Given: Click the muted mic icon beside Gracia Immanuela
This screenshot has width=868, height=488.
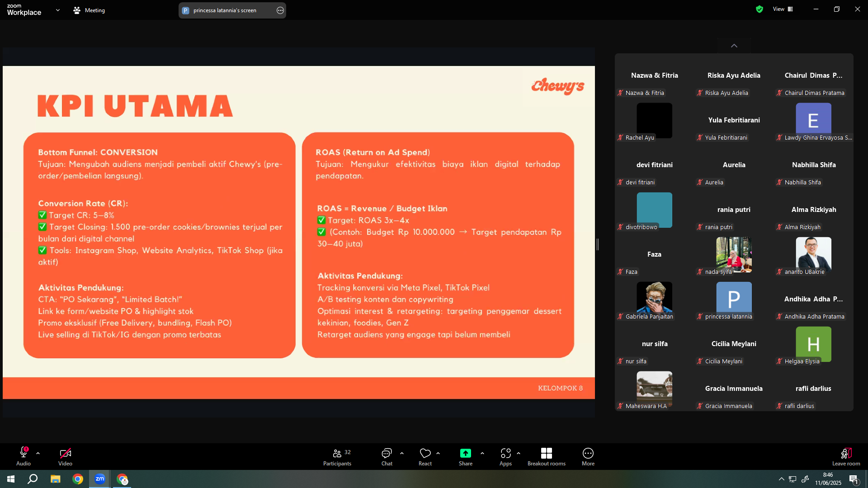Looking at the screenshot, I should pyautogui.click(x=700, y=406).
